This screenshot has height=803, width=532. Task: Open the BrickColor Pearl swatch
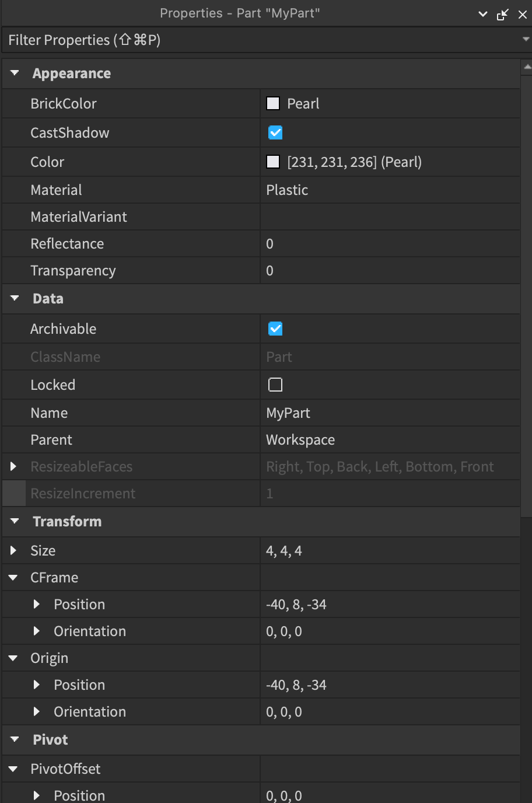click(x=273, y=104)
